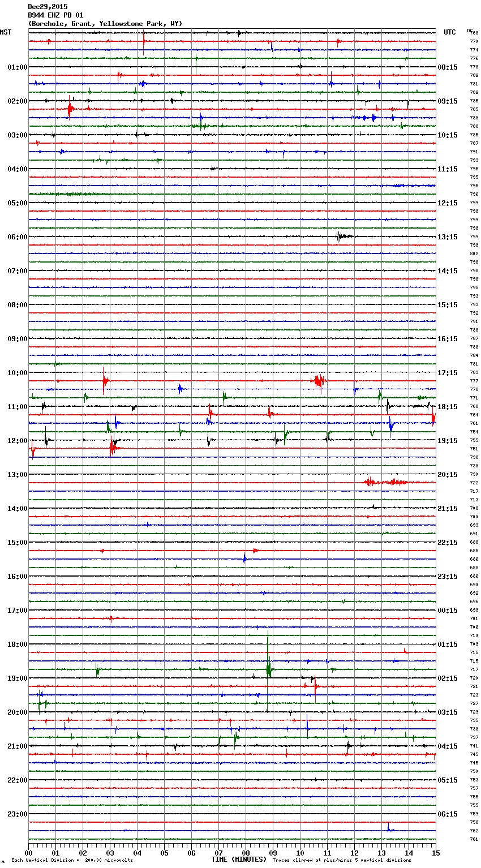The image size is (481, 868).
Task: Click the 15 minute tick label
Action: coord(436,853)
